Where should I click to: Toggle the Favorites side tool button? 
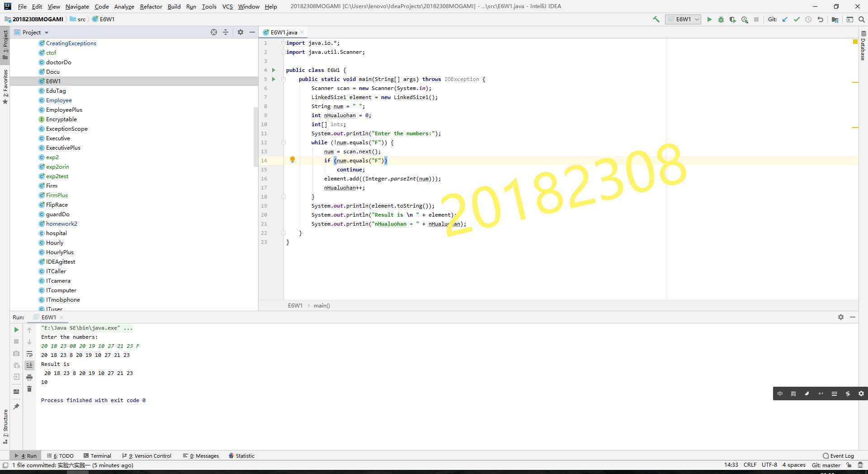pos(5,87)
